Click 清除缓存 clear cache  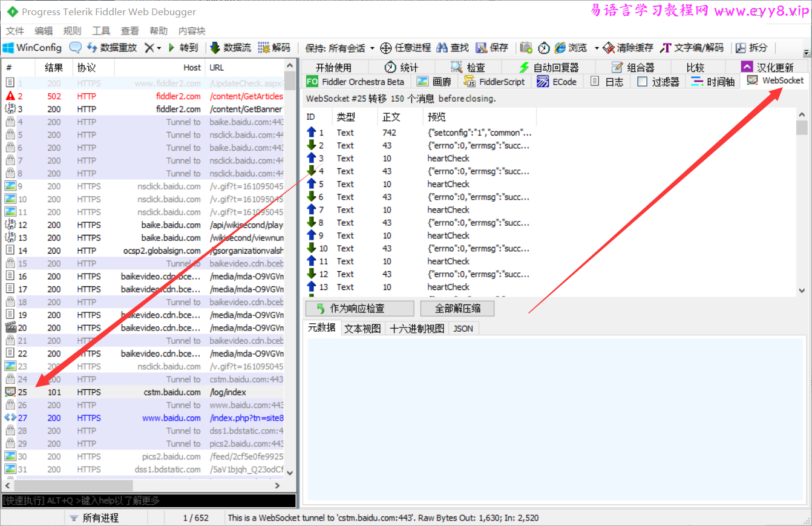(x=628, y=48)
